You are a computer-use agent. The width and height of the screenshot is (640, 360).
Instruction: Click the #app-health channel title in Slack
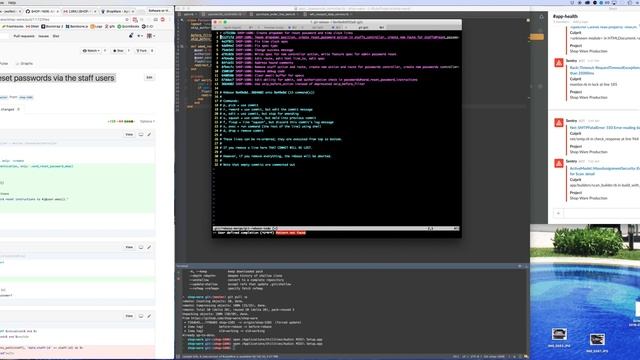(565, 16)
